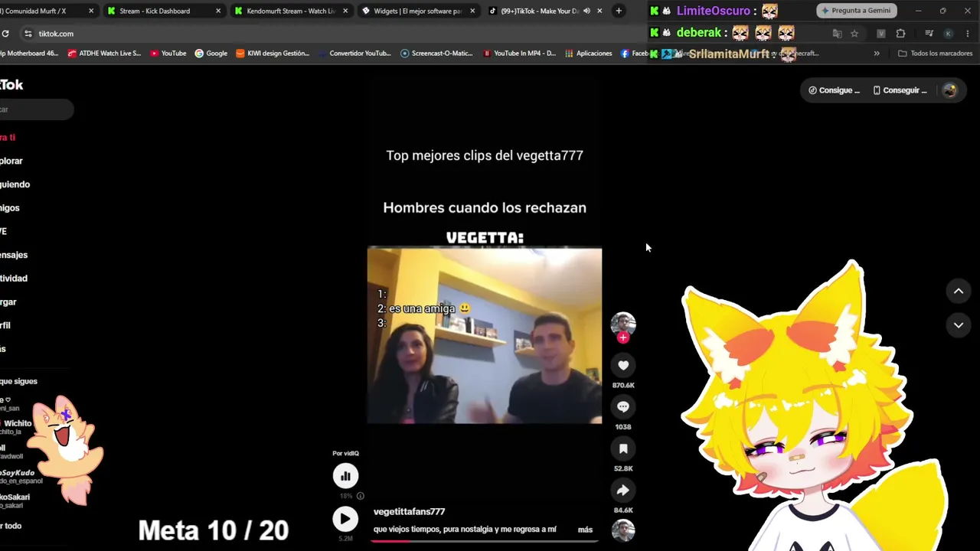Open the Mensajes sidebar item
Viewport: 980px width, 551px height.
tap(14, 256)
